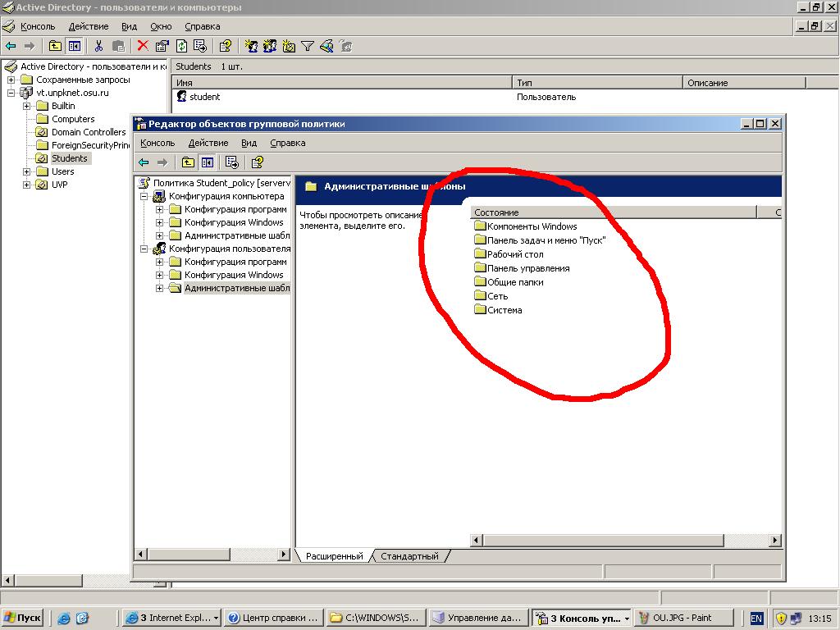
Task: Select the Domain Controllers tree item
Action: click(88, 132)
